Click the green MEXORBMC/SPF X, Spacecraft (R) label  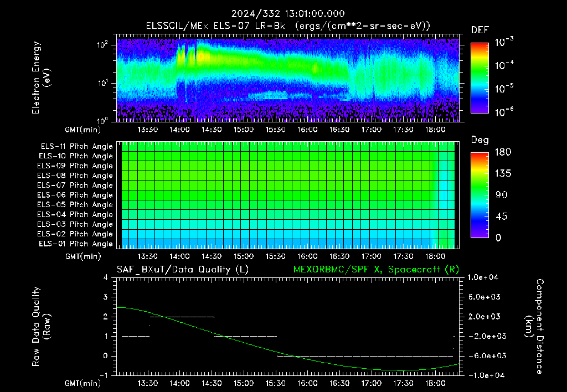coord(376,270)
